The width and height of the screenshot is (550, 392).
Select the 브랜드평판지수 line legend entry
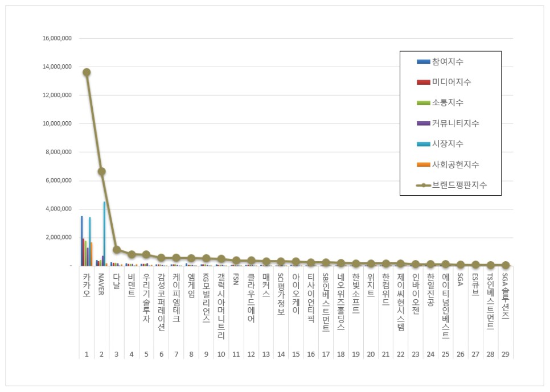click(452, 185)
